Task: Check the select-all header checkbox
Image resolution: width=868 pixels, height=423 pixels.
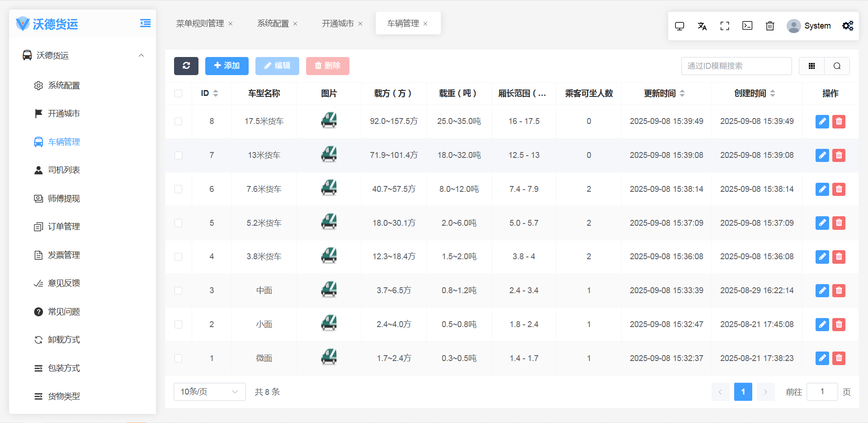Action: tap(179, 94)
